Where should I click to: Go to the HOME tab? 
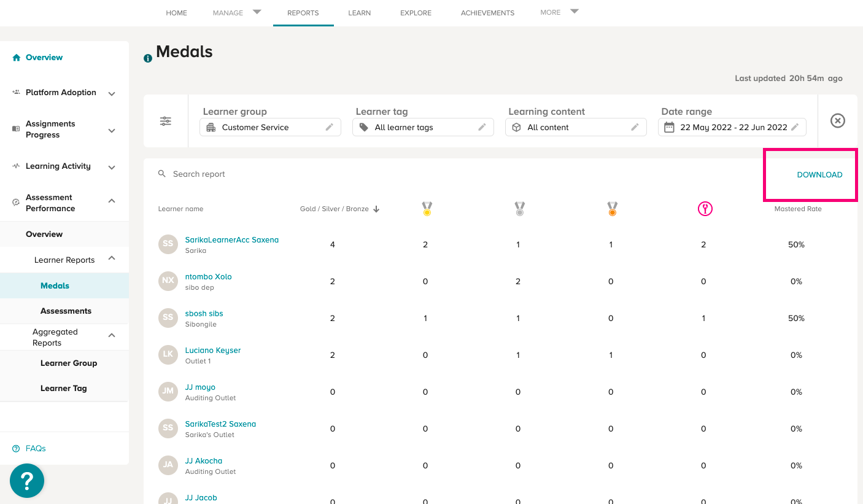[x=176, y=13]
